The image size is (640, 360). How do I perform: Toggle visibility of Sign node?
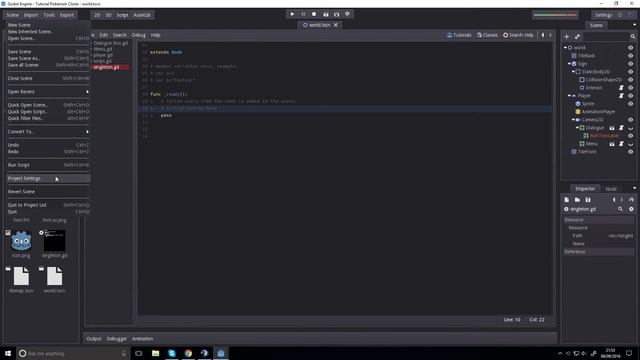pos(631,64)
